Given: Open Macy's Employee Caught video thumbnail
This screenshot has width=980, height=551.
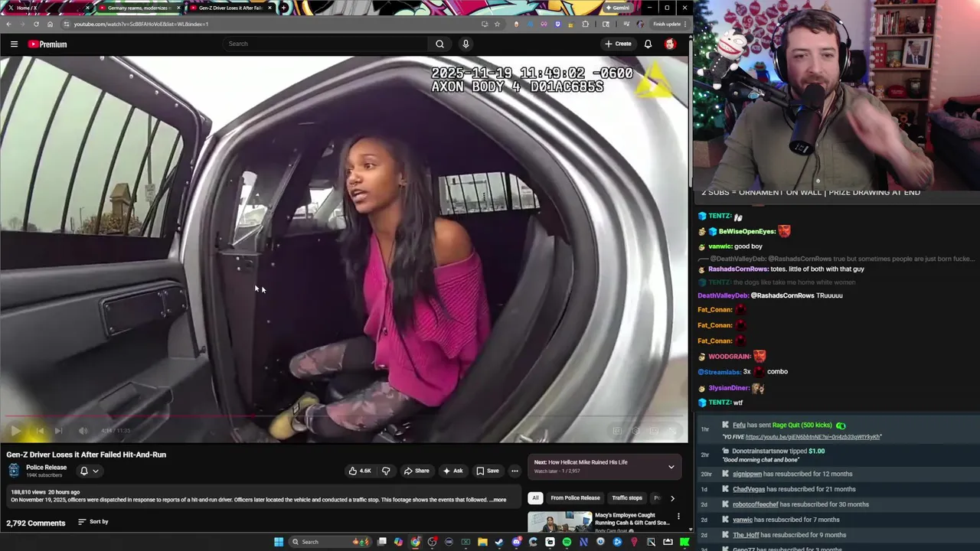Looking at the screenshot, I should click(560, 522).
